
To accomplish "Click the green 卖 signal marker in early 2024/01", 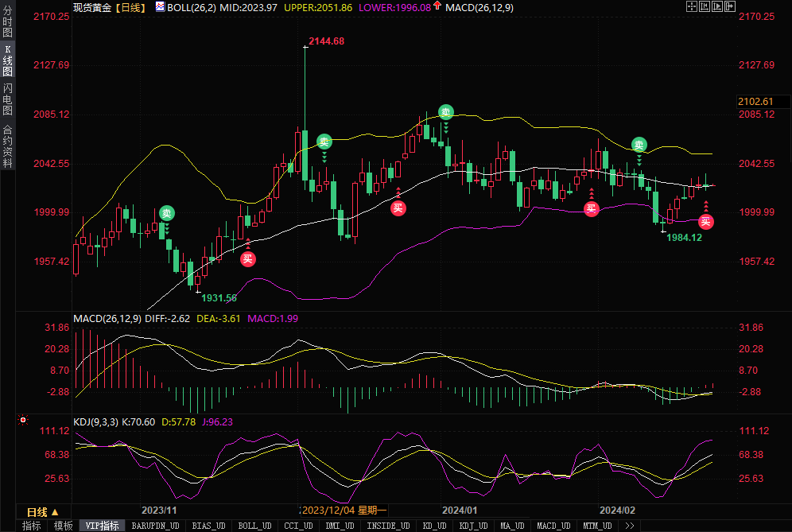I will pyautogui.click(x=446, y=113).
